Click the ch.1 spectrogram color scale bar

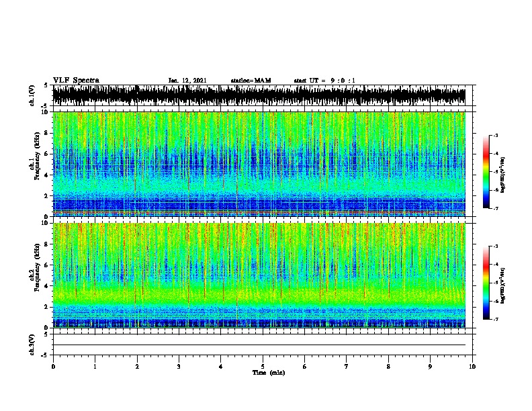pyautogui.click(x=486, y=172)
